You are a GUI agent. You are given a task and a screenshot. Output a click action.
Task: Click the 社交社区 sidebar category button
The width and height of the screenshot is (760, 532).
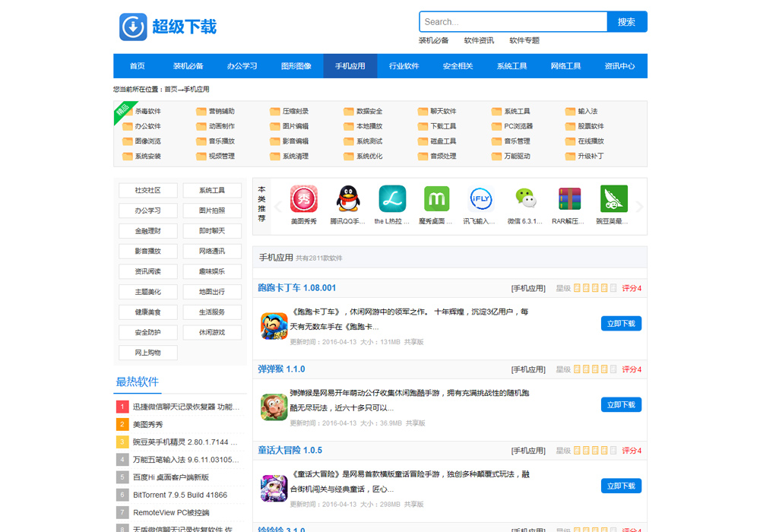click(x=148, y=191)
